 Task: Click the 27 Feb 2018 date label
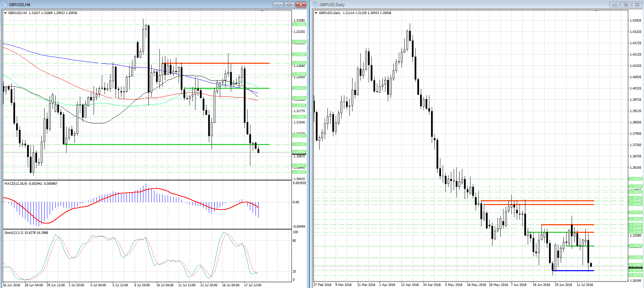click(x=322, y=285)
